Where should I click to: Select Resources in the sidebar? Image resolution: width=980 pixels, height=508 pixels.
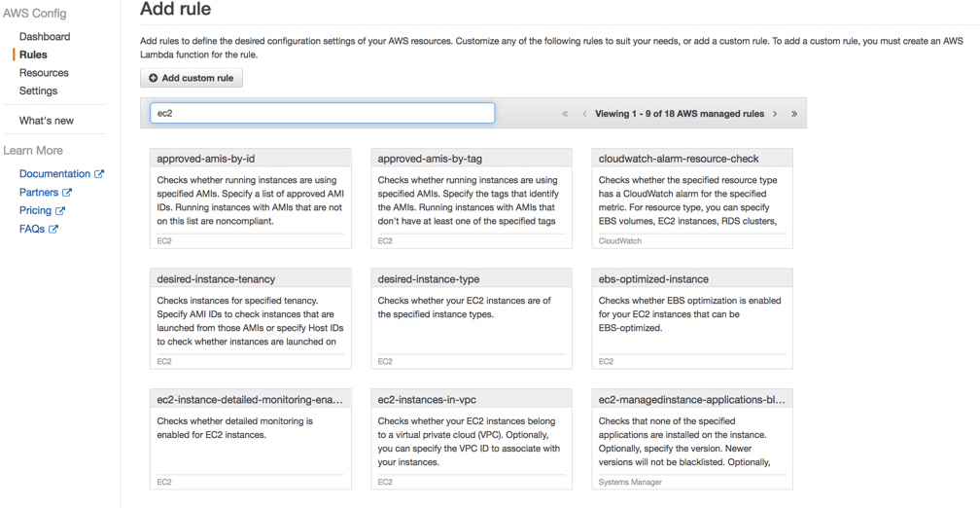(44, 73)
